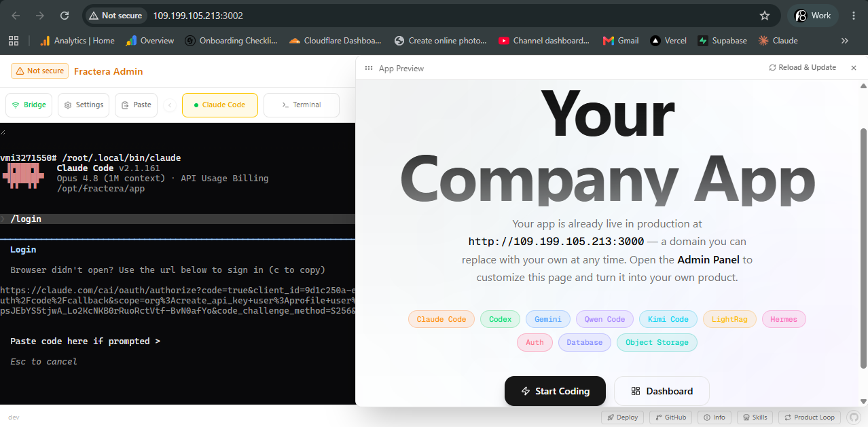Open YouTube Channel dashboard bookmark
The image size is (868, 427).
pos(545,41)
